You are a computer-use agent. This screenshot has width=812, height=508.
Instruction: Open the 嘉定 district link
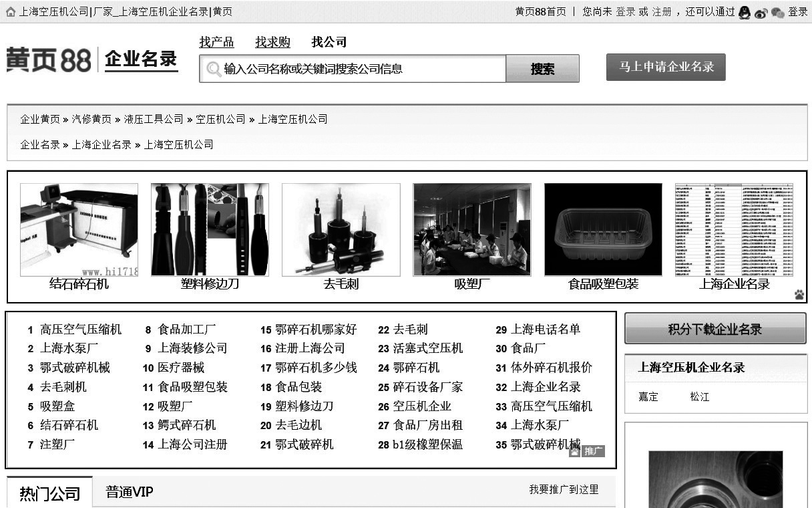click(x=648, y=396)
